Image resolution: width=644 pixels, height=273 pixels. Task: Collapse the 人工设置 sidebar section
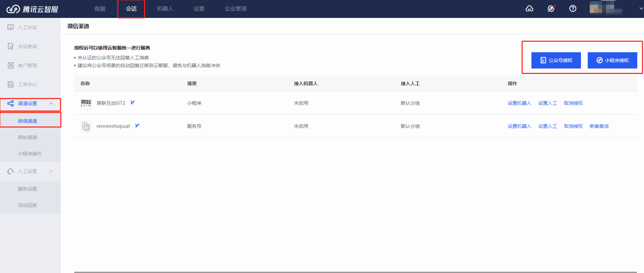(51, 171)
